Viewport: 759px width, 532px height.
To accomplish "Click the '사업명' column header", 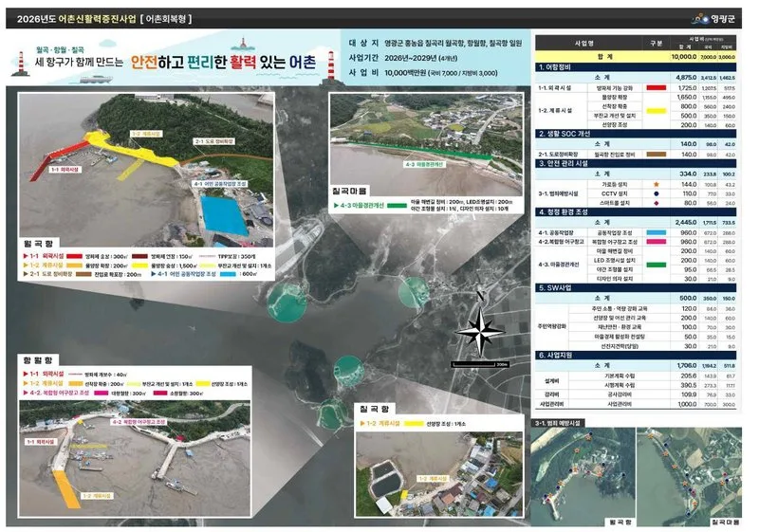I will tap(584, 44).
